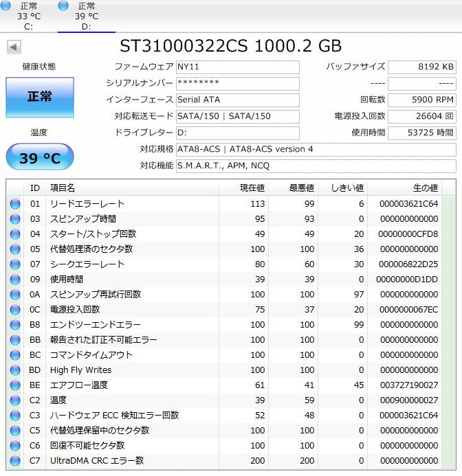The width and height of the screenshot is (462, 476).
Task: Click raw value 0000000067EC
Action: [409, 310]
